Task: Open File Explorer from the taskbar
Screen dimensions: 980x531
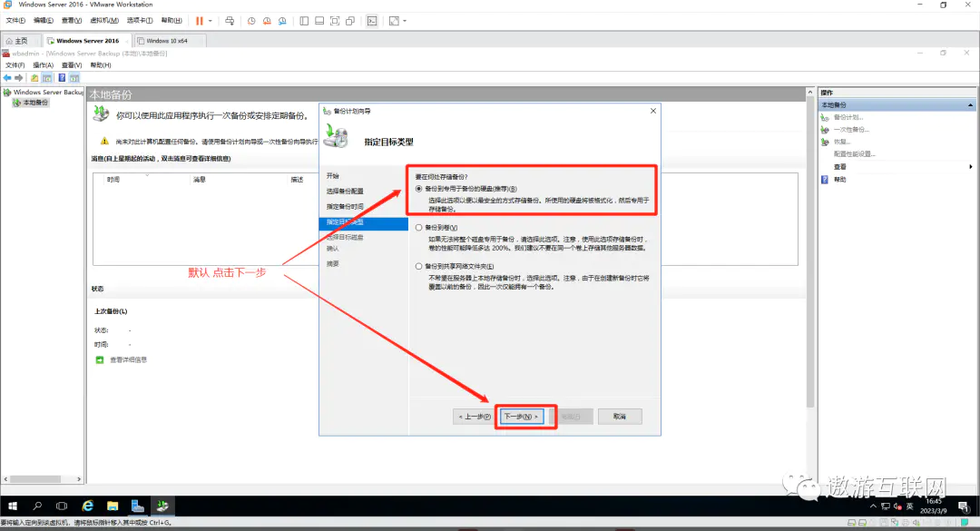Action: click(x=113, y=506)
